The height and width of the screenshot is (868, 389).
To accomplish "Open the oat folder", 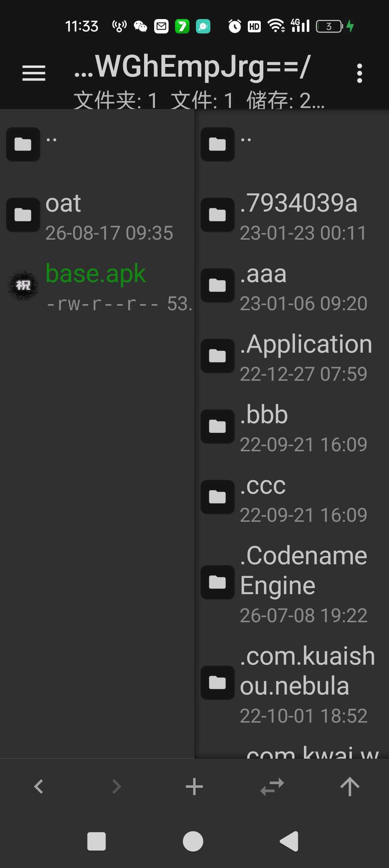I will [97, 215].
